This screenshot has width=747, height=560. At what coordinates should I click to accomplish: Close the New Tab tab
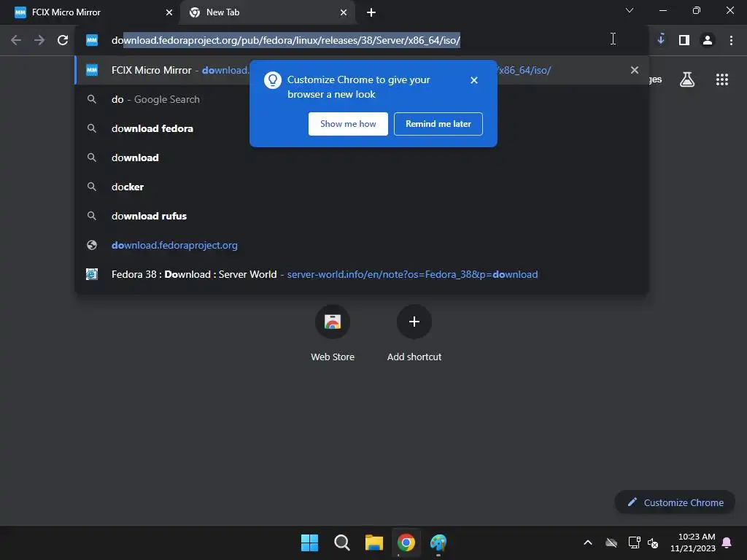[x=344, y=12]
